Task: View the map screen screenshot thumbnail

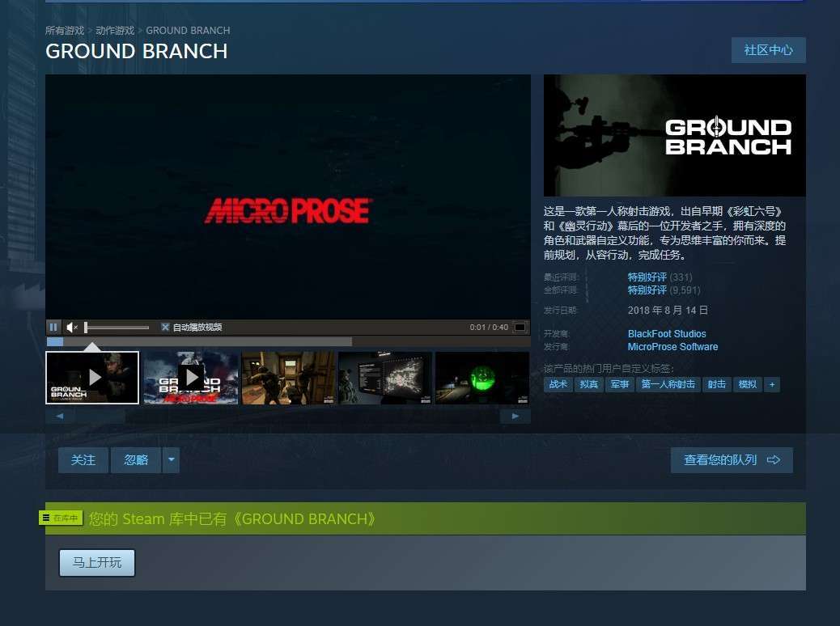Action: (385, 378)
